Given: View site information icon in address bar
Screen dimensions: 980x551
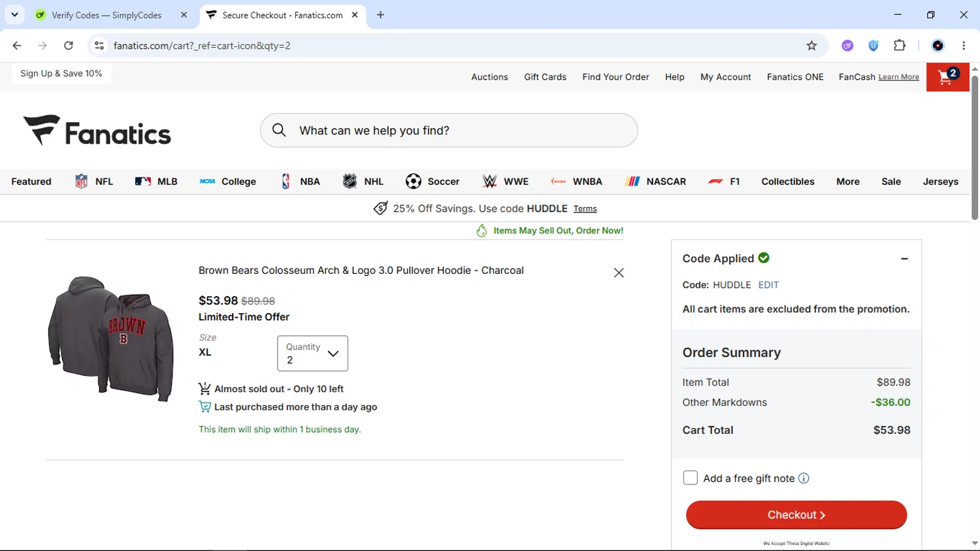Looking at the screenshot, I should 99,46.
